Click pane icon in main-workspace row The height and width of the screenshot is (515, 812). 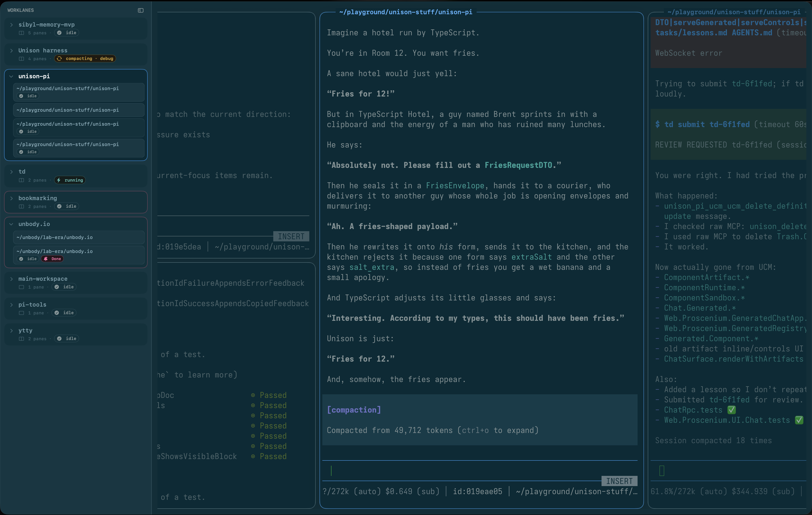coord(22,287)
